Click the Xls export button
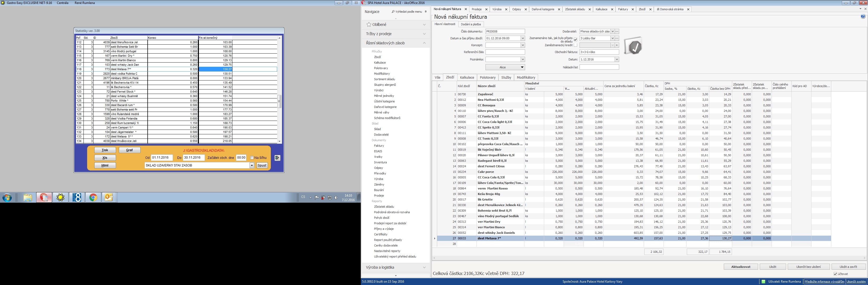 [x=105, y=158]
